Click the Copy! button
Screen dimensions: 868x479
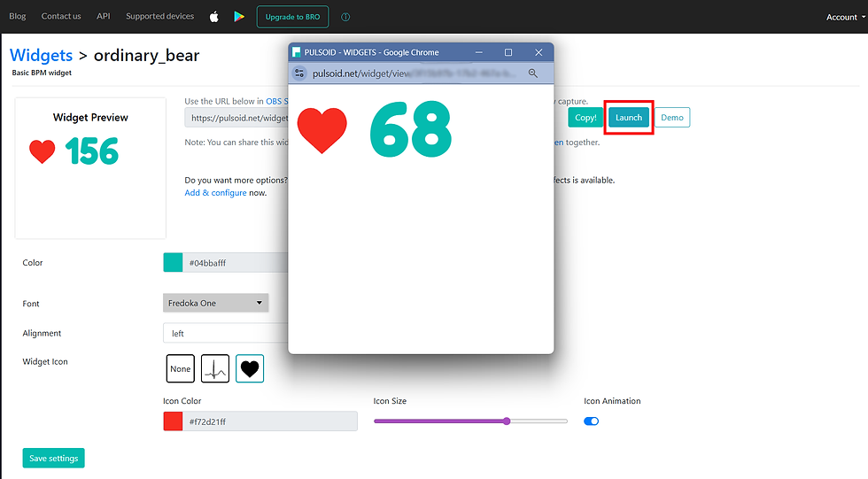click(x=585, y=117)
